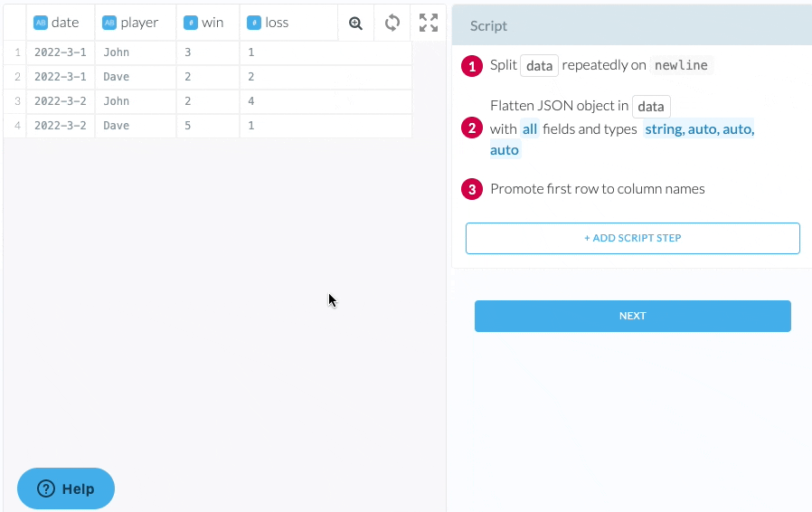Click the data field in Split step

pyautogui.click(x=539, y=66)
